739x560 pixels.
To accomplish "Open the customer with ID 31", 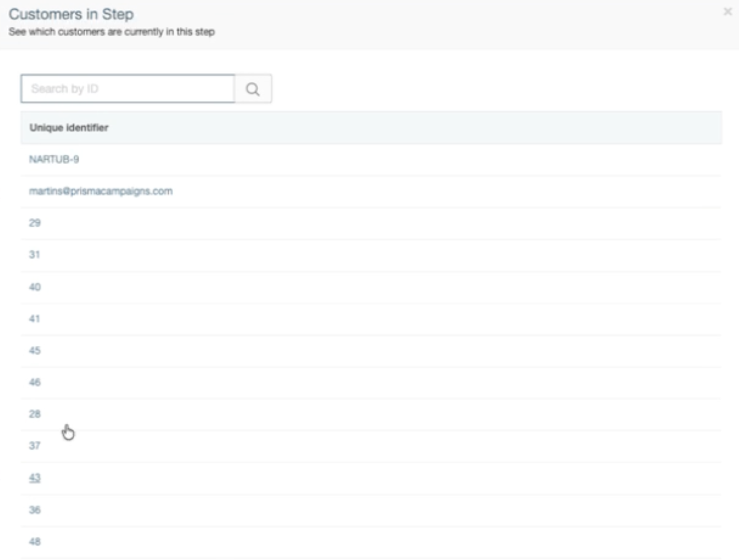I will (35, 255).
